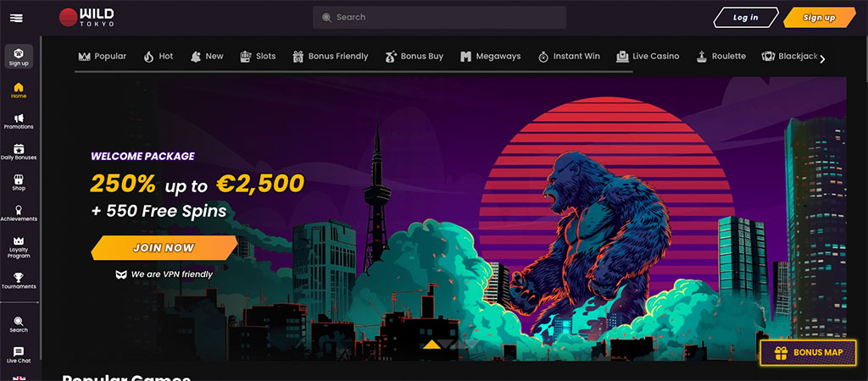Click into the top Search field

[440, 17]
